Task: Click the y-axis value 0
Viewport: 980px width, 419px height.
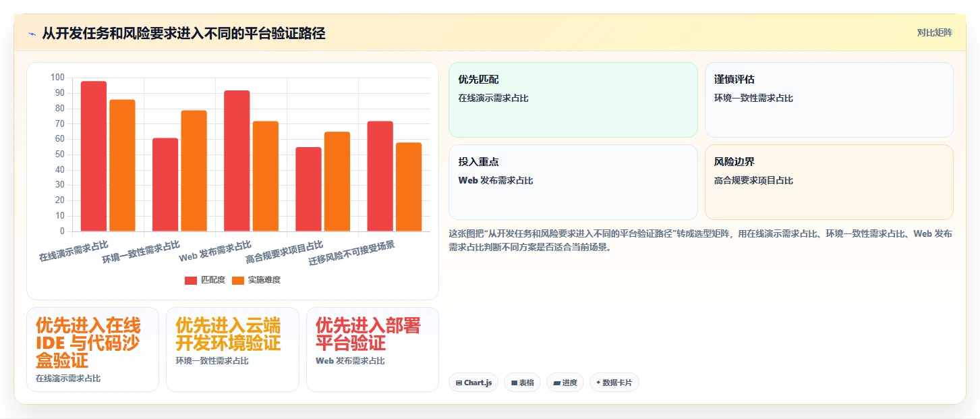Action: 62,231
